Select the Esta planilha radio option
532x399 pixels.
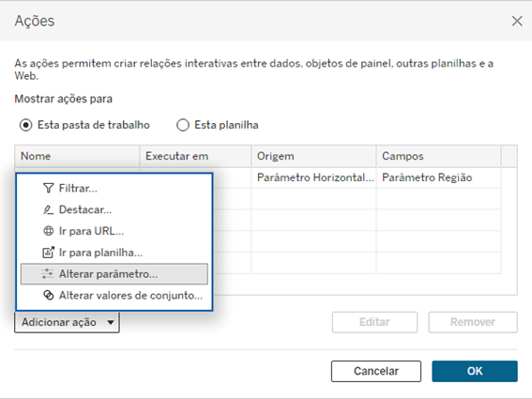point(183,125)
